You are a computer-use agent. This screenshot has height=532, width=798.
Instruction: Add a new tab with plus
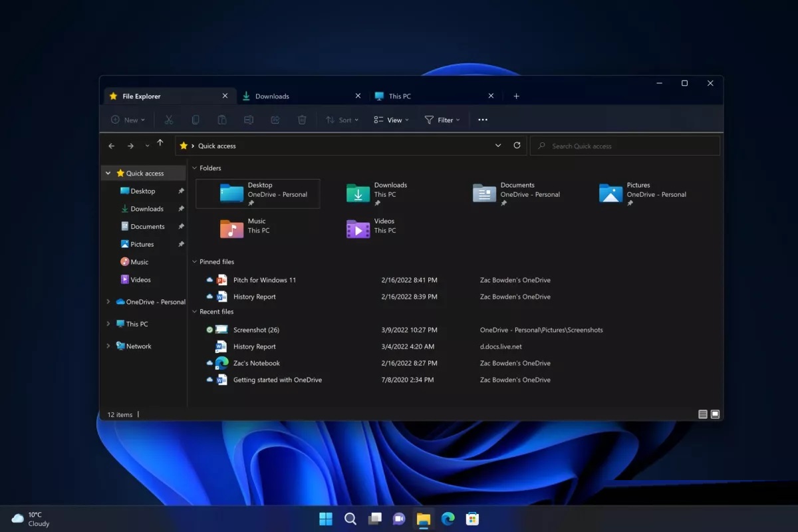(x=516, y=96)
